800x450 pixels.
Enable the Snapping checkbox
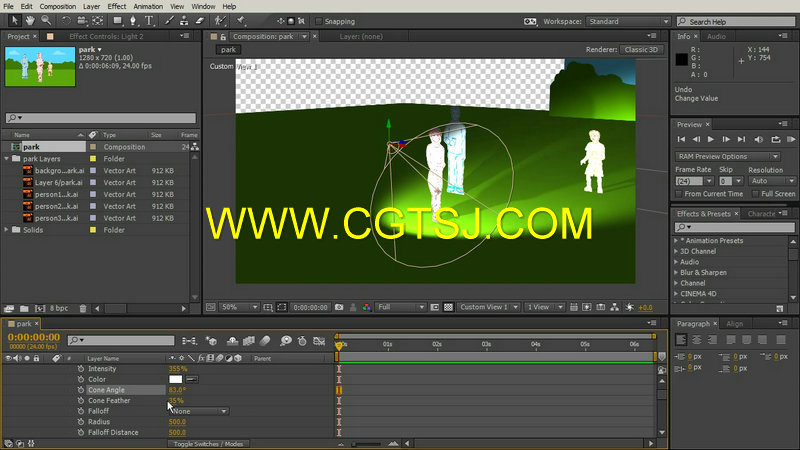click(319, 21)
